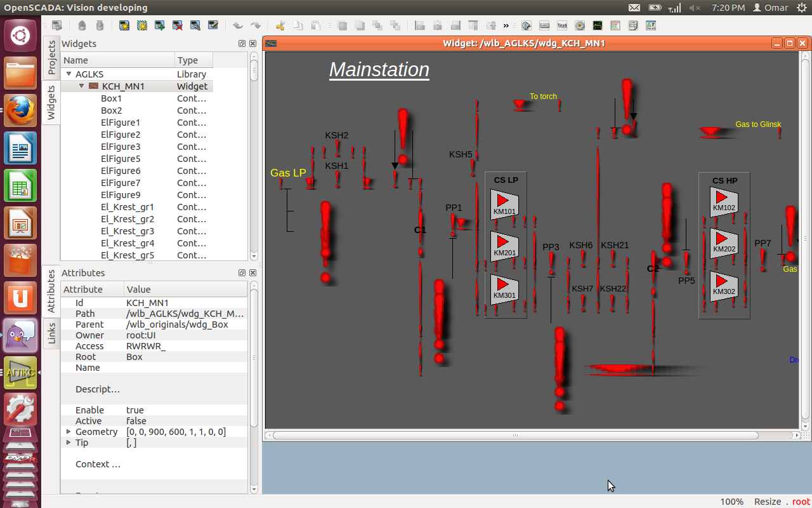Expand the Geometry attribute row
Screen dimensions: 812x508
click(69, 432)
